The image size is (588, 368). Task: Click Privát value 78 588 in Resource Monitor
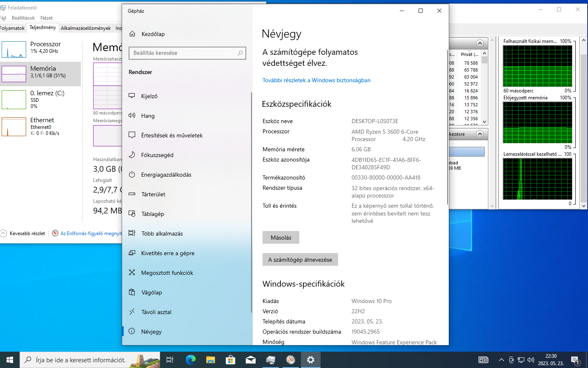(x=471, y=63)
